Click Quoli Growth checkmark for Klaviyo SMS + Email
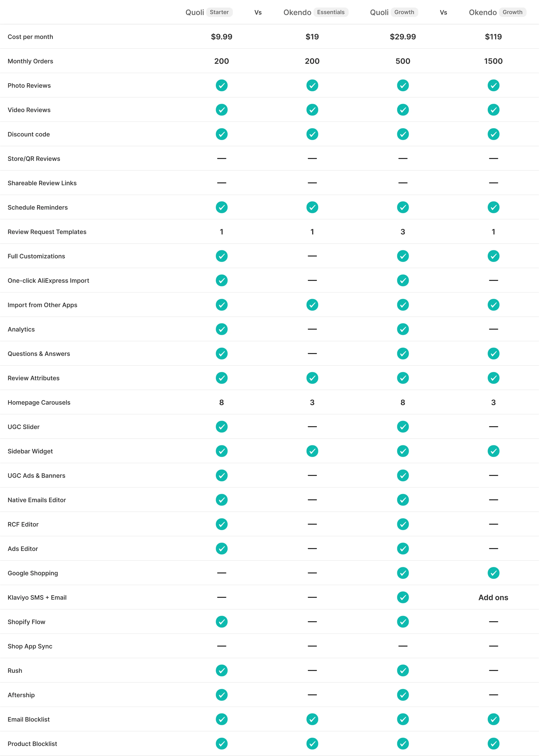Screen dimensions: 544x756 [x=403, y=597]
